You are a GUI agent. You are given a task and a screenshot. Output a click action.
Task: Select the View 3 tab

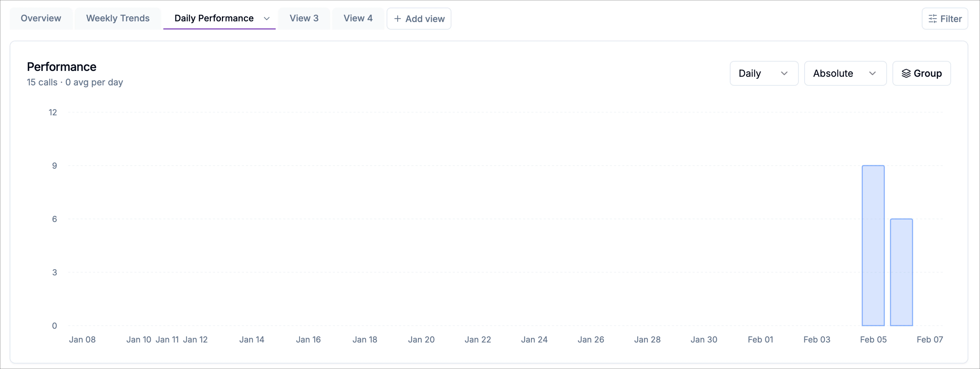(304, 18)
